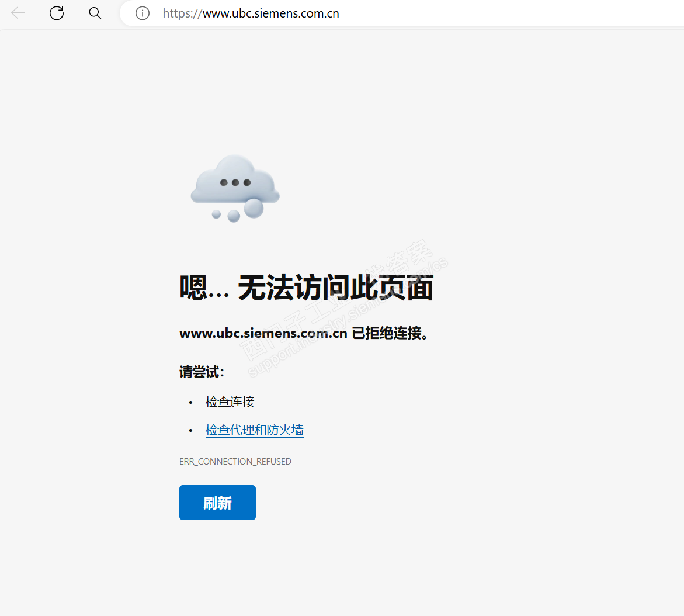Select the ERR_CONNECTION_REFUSED error code text

pos(235,462)
